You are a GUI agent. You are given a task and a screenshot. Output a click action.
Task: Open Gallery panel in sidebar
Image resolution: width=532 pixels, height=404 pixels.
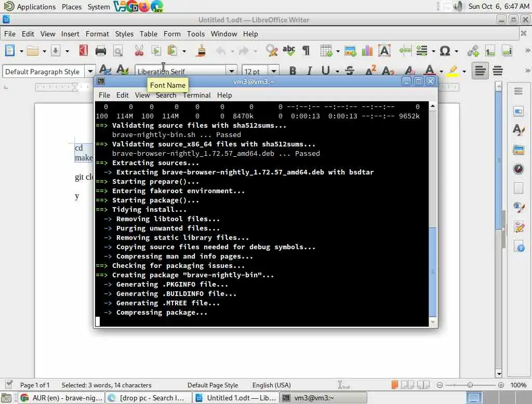[x=518, y=150]
